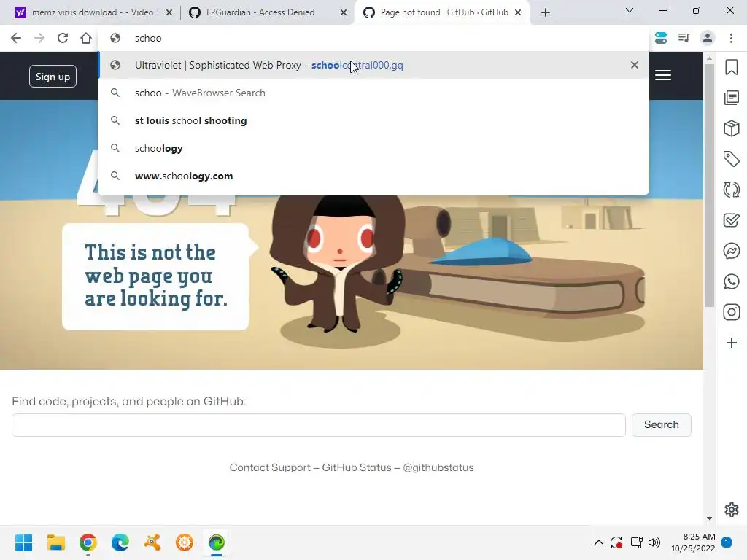This screenshot has width=747, height=560.
Task: Go back to the previous page
Action: coord(16,38)
